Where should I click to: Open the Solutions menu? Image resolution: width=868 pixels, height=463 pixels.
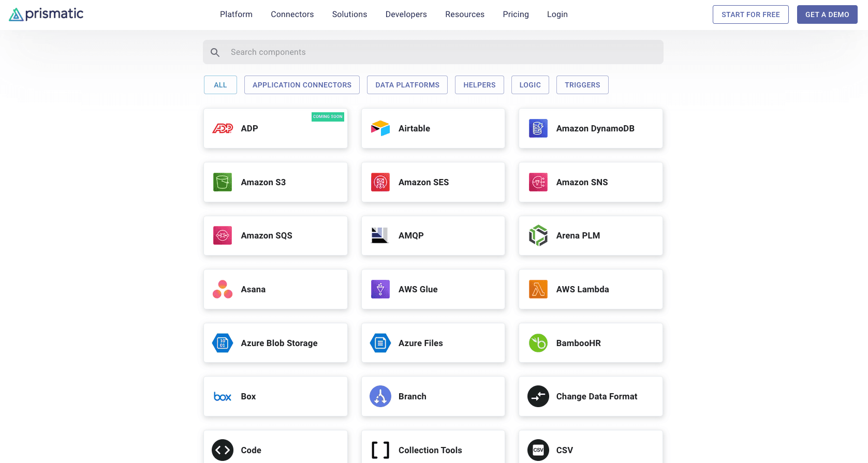[x=350, y=14]
